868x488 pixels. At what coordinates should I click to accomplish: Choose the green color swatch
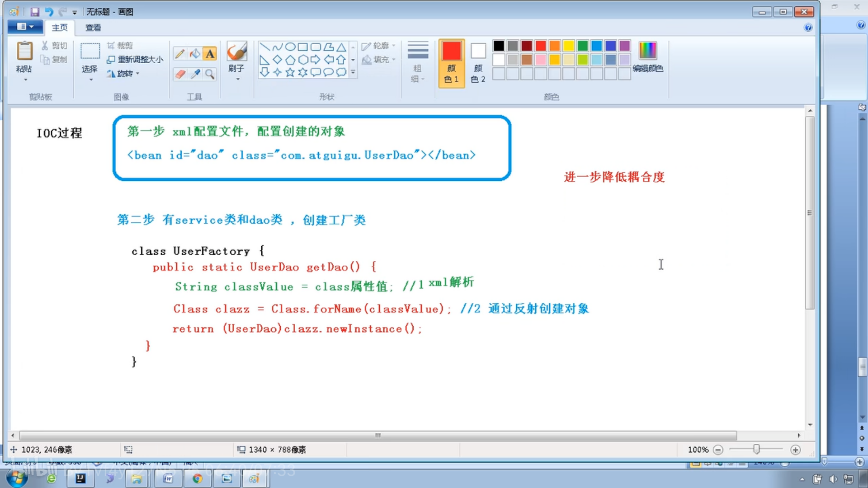point(582,46)
